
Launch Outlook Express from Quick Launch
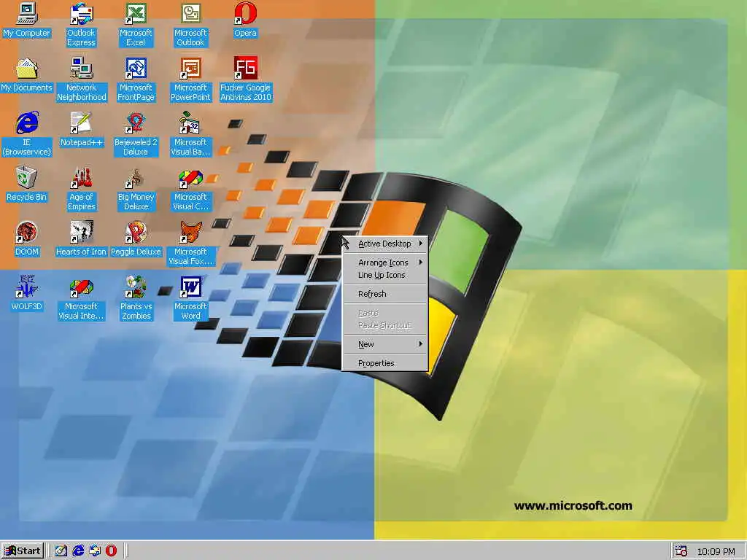point(95,551)
